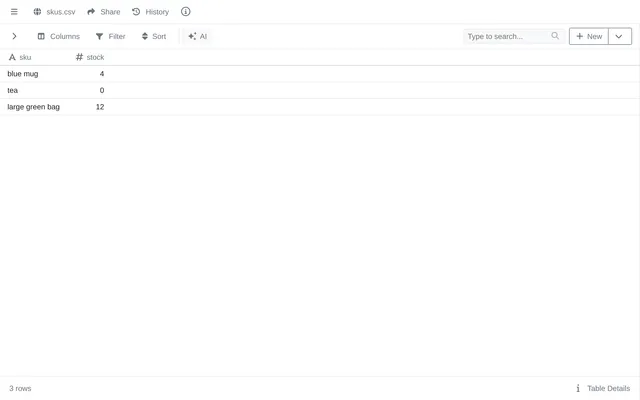640x400 pixels.
Task: Open the hamburger menu icon
Action: [x=14, y=12]
